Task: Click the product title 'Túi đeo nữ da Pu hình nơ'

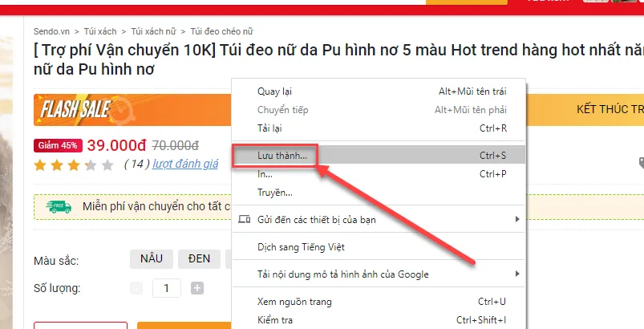Action: (338, 59)
